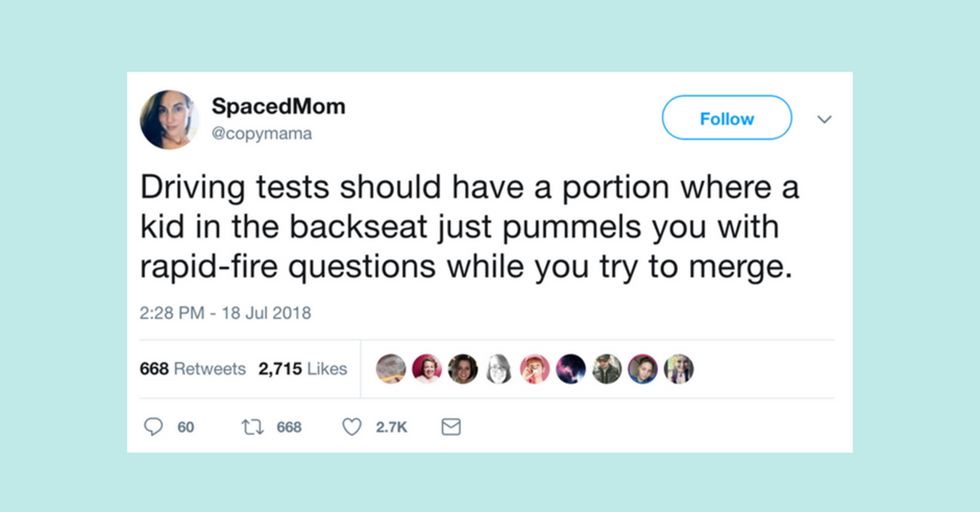Screen dimensions: 980x512
Task: Click the retweet arrows icon
Action: coord(251,426)
